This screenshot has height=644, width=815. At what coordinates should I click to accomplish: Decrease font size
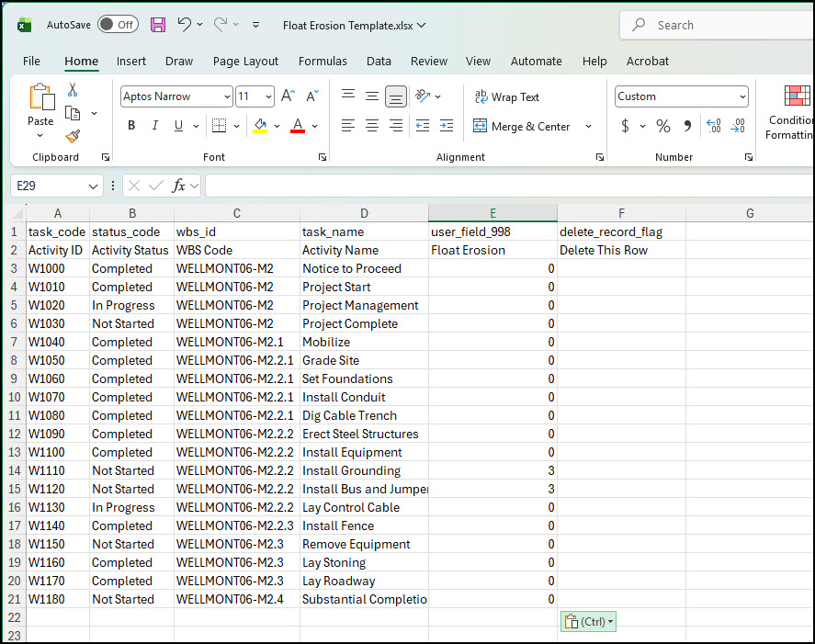pyautogui.click(x=311, y=96)
